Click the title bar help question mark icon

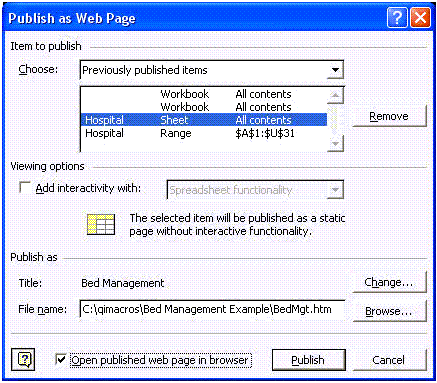coord(397,17)
